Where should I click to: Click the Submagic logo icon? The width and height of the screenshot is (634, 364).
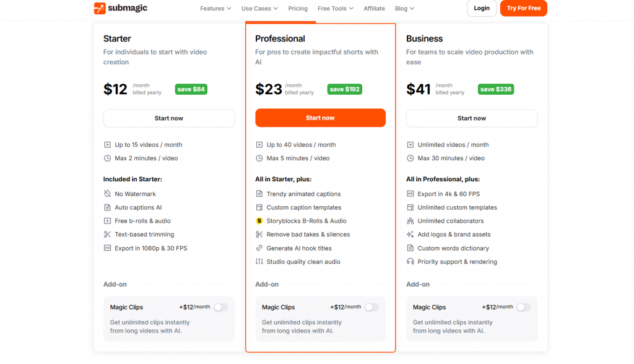point(100,8)
